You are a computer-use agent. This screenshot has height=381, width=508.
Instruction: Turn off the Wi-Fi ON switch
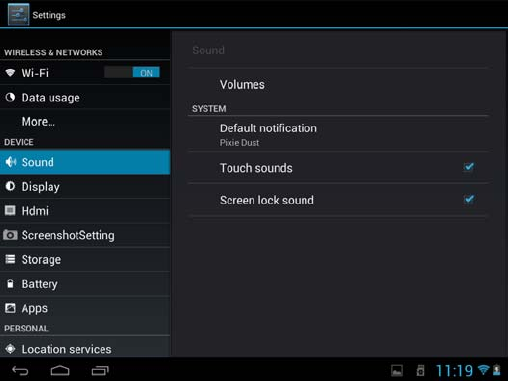[132, 72]
